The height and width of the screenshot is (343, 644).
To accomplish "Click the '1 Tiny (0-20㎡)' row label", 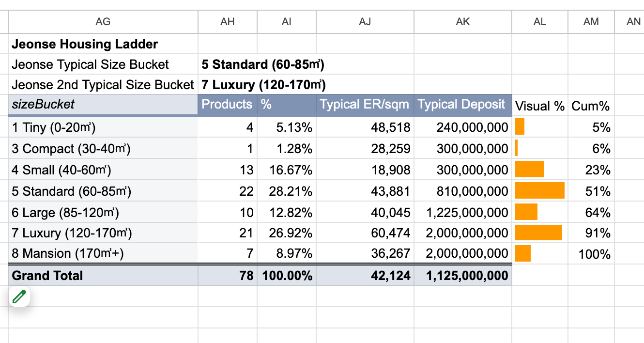I will (x=103, y=127).
